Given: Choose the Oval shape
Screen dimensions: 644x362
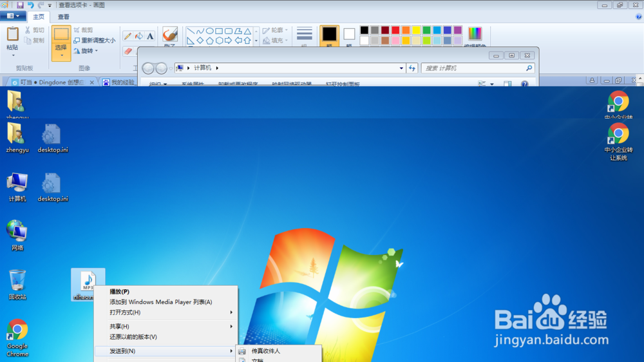Looking at the screenshot, I should (209, 31).
